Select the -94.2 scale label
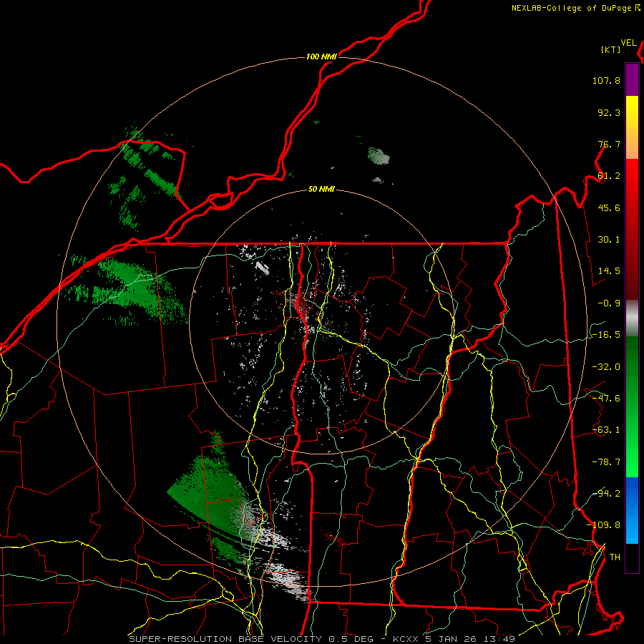 [606, 494]
